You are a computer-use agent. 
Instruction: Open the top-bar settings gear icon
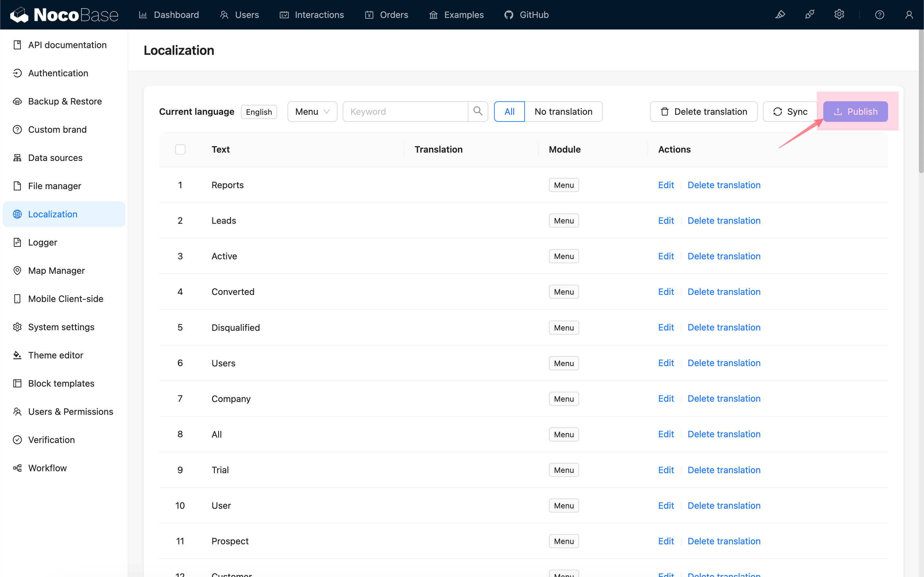pyautogui.click(x=839, y=15)
